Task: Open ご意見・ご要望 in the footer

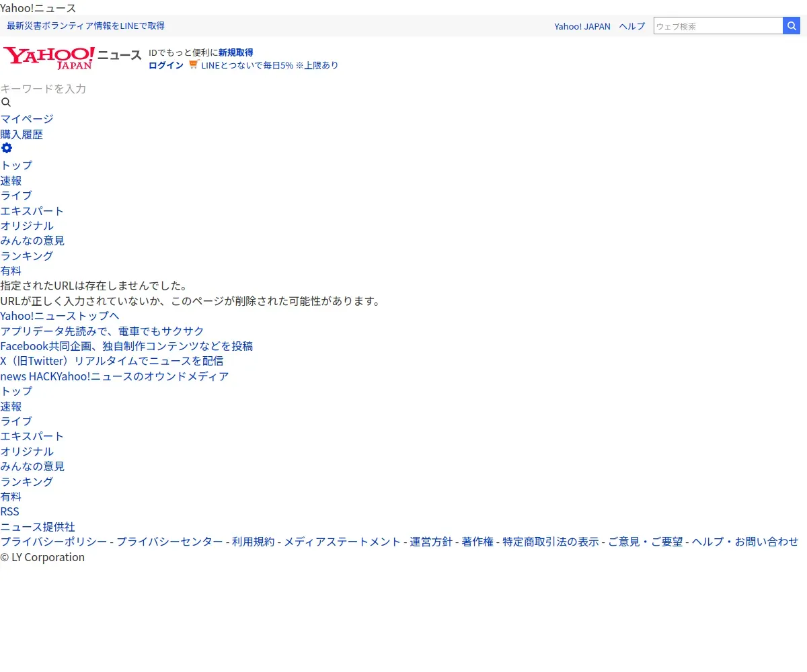Action: (x=646, y=542)
